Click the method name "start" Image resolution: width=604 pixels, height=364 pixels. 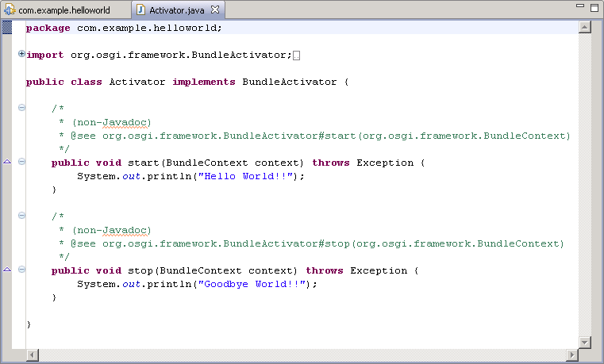tap(144, 163)
